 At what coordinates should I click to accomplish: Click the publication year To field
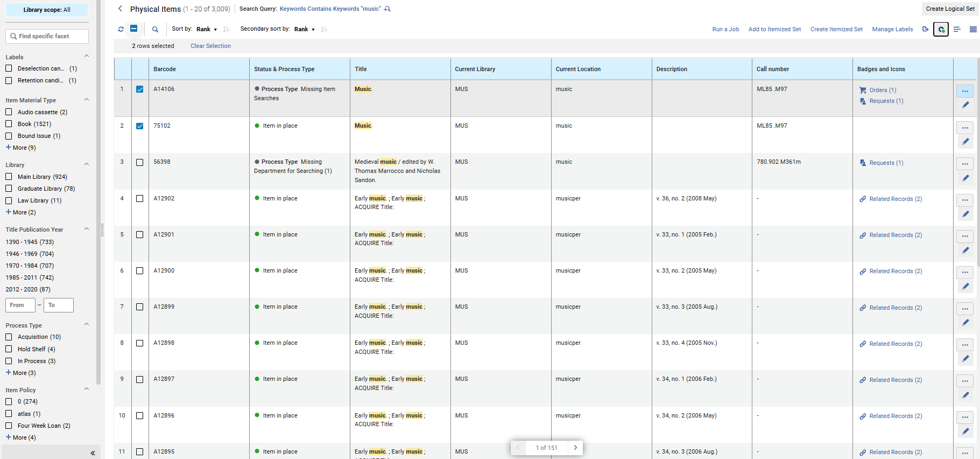(x=59, y=305)
